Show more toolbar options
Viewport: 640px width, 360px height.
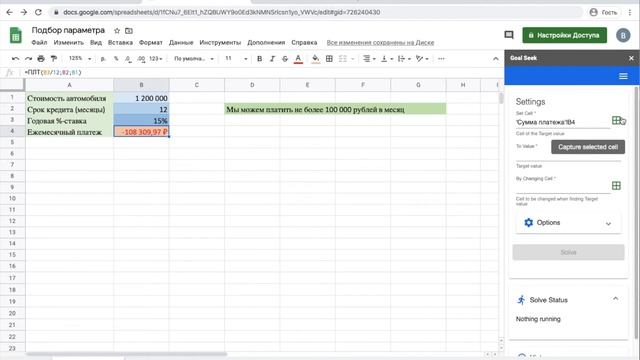click(x=441, y=59)
